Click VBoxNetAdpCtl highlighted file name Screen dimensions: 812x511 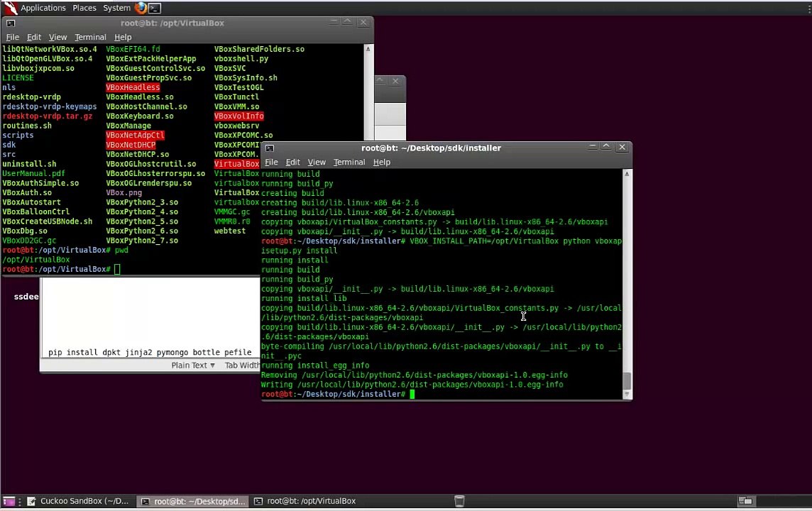click(x=135, y=135)
